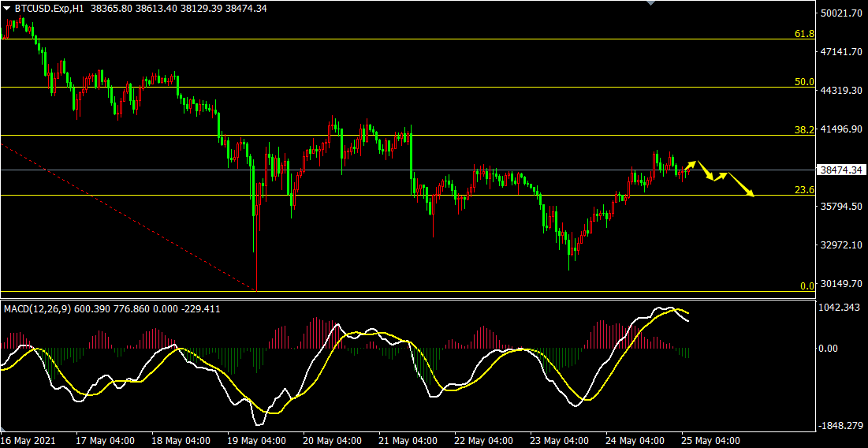This screenshot has width=868, height=448.
Task: Click the 0.0 Fibonacci base level label
Action: (x=807, y=286)
